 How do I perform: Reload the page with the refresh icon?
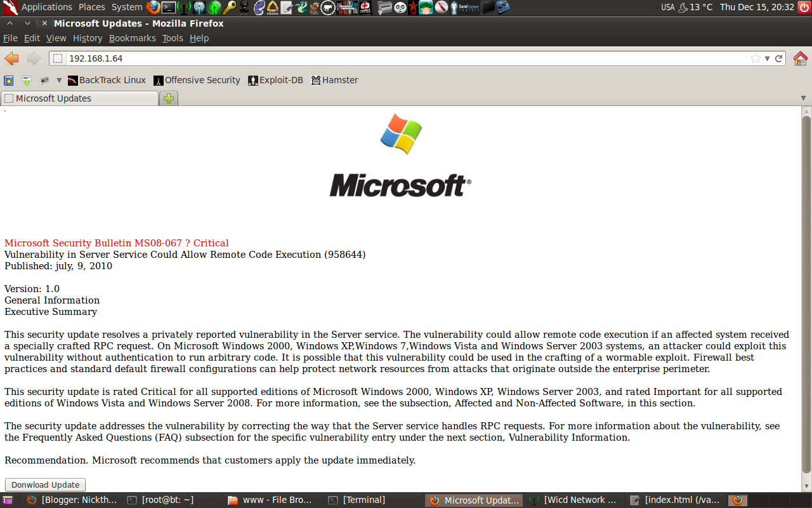[779, 58]
